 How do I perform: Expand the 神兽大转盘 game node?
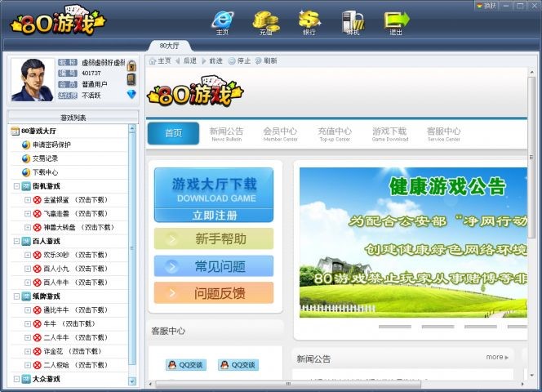click(27, 227)
